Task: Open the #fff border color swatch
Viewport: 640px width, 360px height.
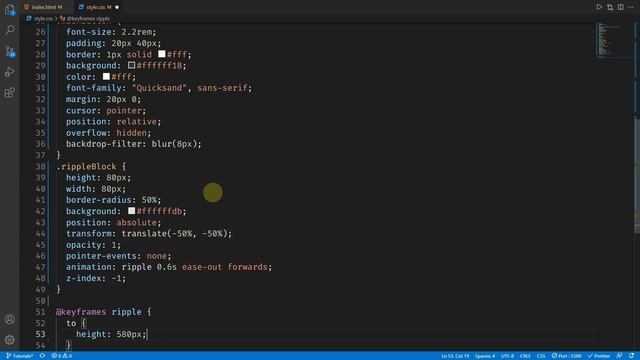Action: point(162,54)
